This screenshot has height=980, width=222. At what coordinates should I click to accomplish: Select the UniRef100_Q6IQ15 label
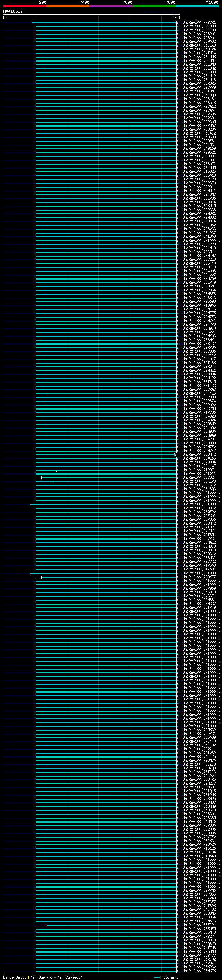pos(199,791)
